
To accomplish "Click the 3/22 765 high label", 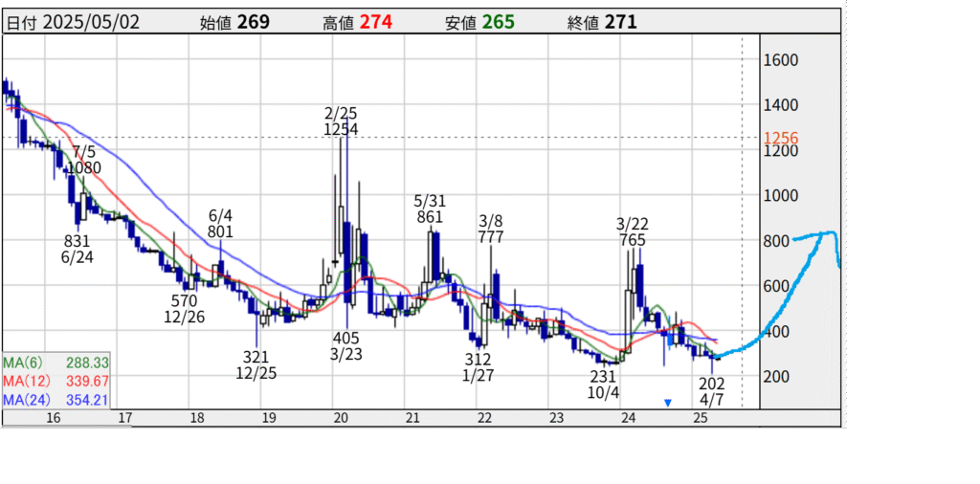I will click(x=632, y=232).
